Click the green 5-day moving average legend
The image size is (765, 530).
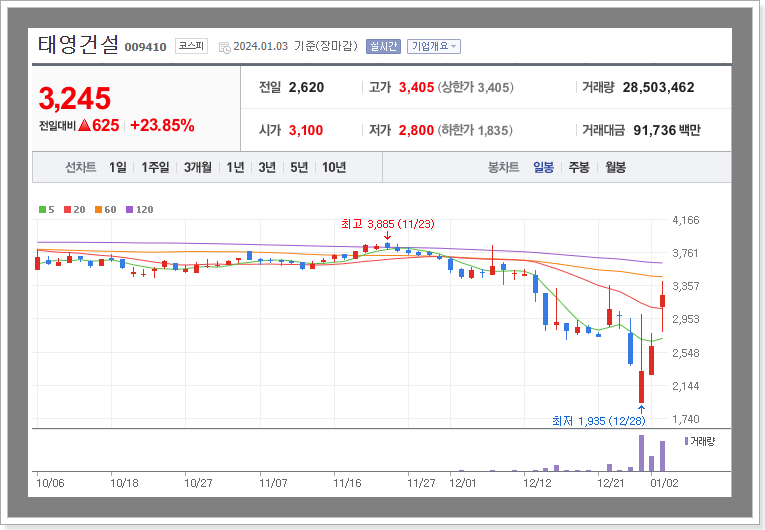click(x=47, y=209)
